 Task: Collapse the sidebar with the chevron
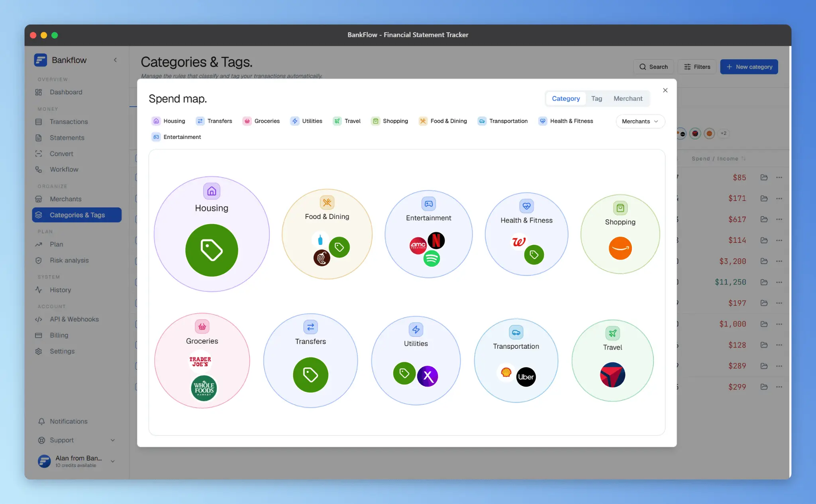point(116,60)
